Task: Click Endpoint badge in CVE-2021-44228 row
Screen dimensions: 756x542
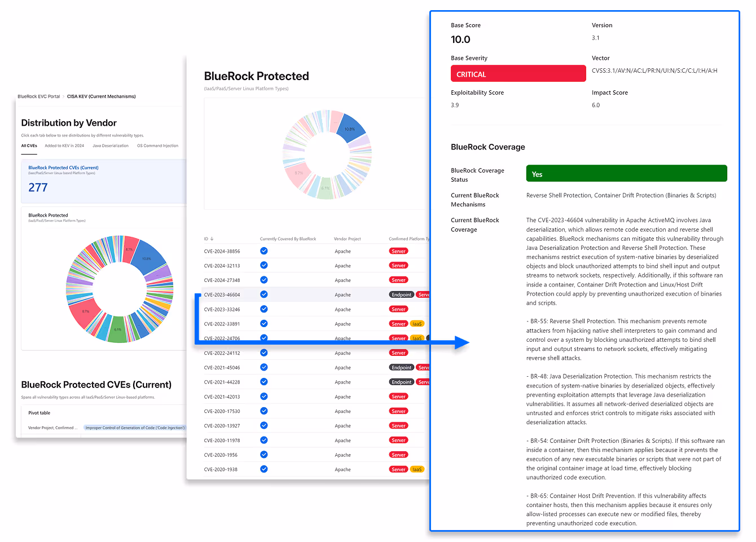Action: pyautogui.click(x=402, y=382)
